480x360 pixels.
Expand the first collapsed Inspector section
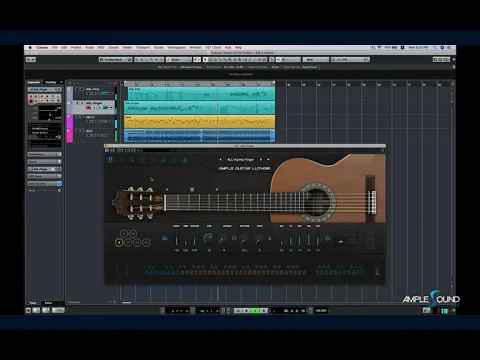44,154
